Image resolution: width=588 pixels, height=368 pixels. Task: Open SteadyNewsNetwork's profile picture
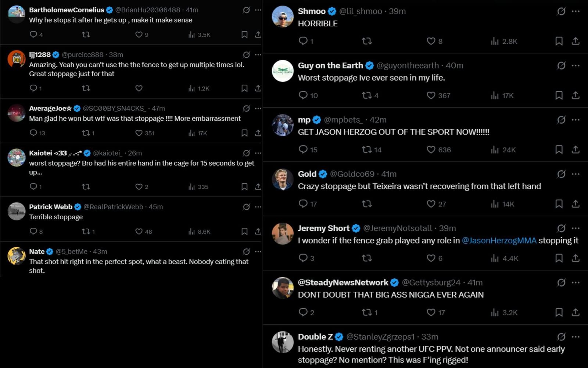coord(283,288)
